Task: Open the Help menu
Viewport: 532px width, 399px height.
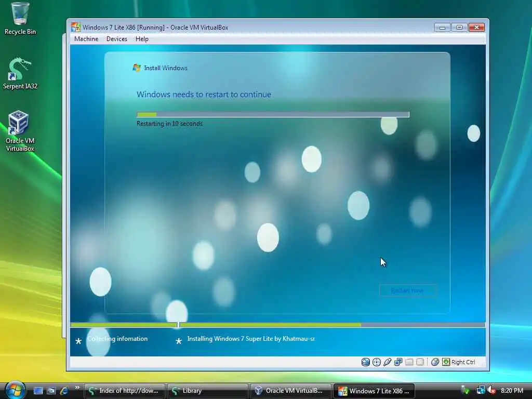Action: [x=142, y=39]
